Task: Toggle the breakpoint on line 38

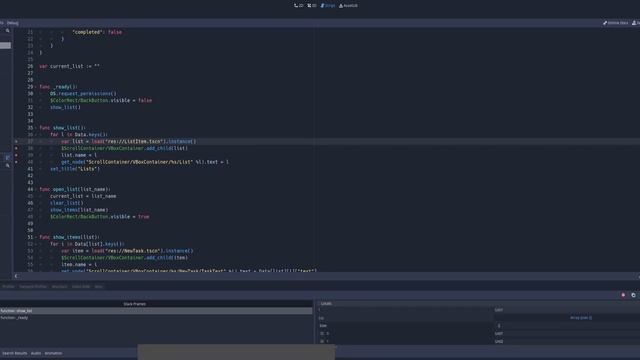Action: [x=16, y=148]
